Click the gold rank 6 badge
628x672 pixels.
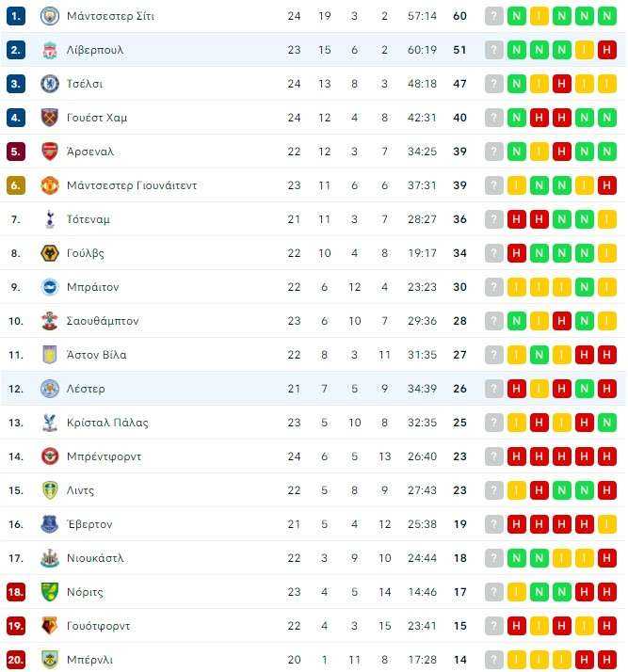click(x=16, y=185)
